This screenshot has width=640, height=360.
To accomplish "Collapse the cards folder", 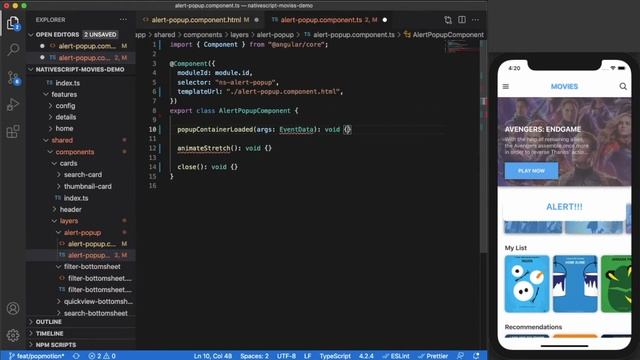I will [68, 163].
